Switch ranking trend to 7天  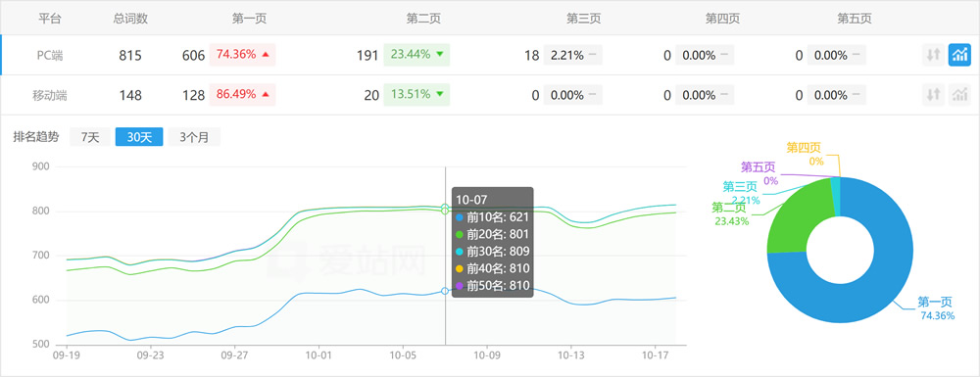click(x=90, y=137)
